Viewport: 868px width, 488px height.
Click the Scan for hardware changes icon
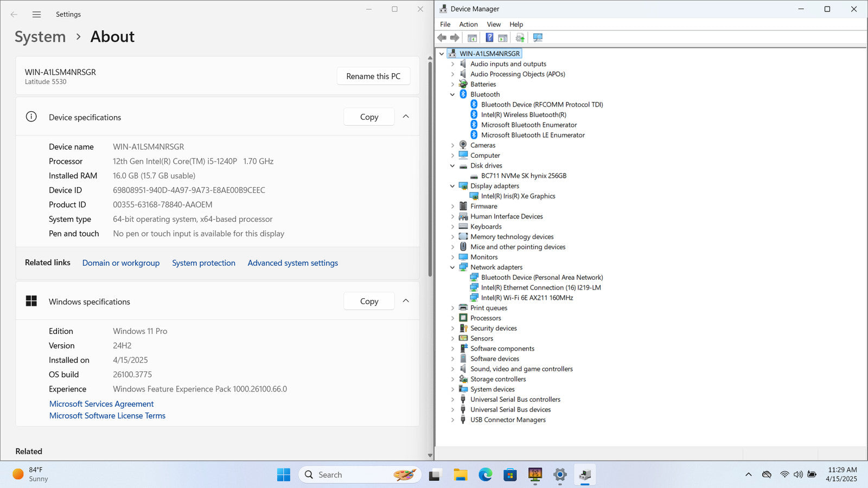pyautogui.click(x=538, y=37)
